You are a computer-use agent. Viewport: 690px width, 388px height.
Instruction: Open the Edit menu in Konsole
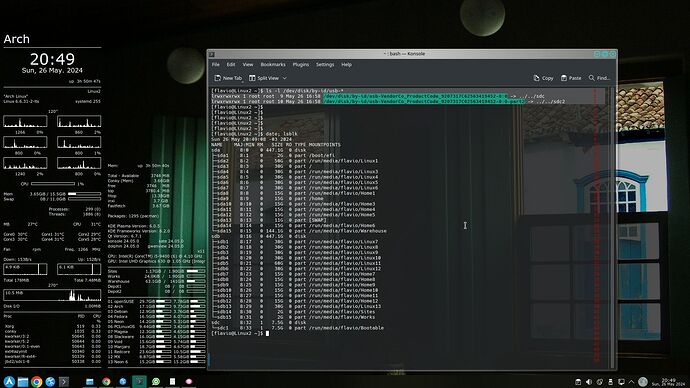pyautogui.click(x=231, y=65)
